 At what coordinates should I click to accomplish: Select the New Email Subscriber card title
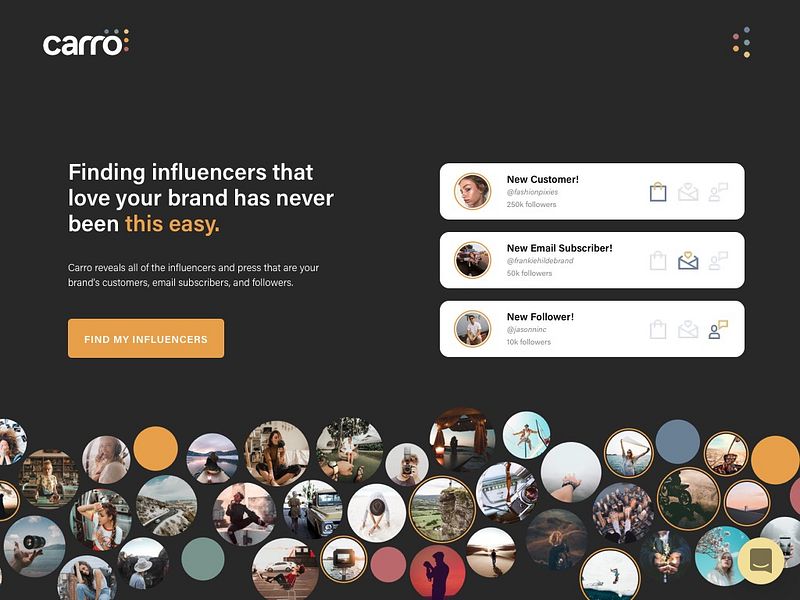[559, 248]
